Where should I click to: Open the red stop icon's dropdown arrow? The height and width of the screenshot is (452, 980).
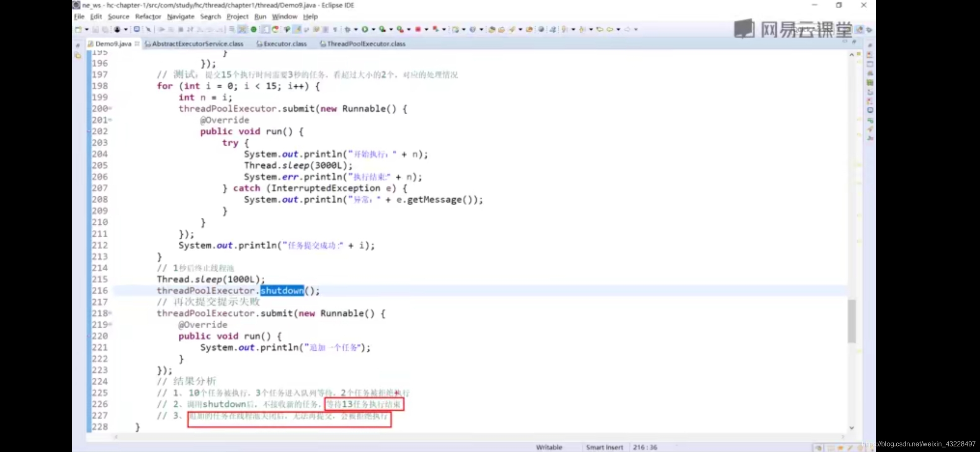coord(426,29)
